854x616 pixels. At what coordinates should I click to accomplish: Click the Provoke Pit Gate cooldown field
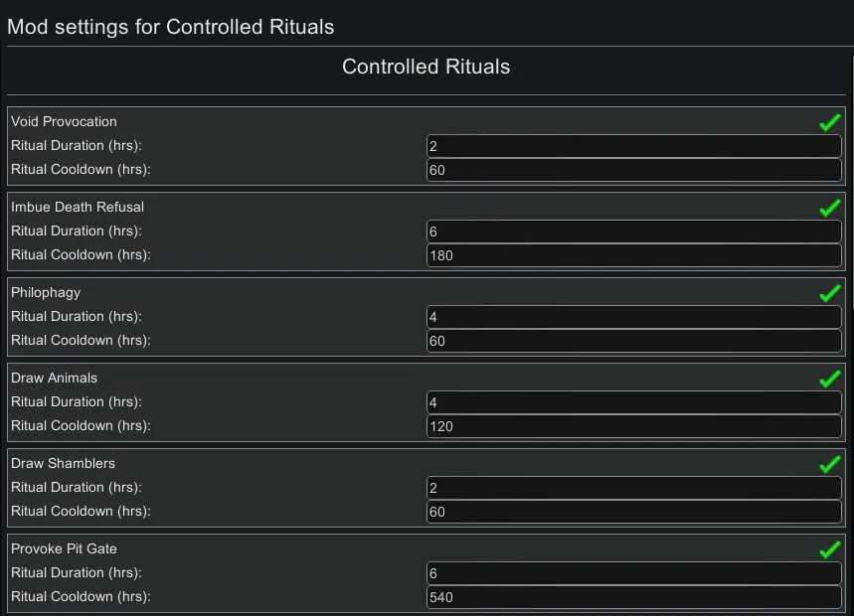633,597
